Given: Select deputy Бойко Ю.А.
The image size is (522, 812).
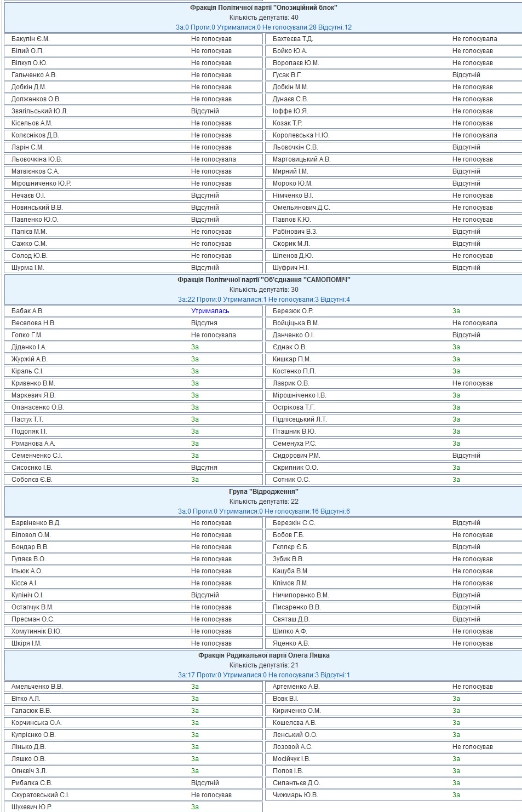Looking at the screenshot, I should (290, 51).
